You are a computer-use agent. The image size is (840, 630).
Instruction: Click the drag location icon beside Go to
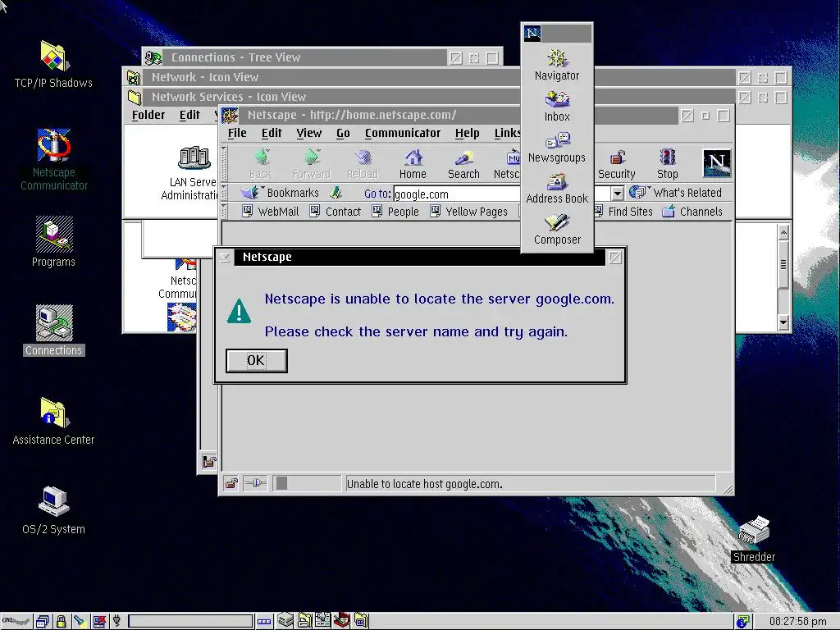336,192
